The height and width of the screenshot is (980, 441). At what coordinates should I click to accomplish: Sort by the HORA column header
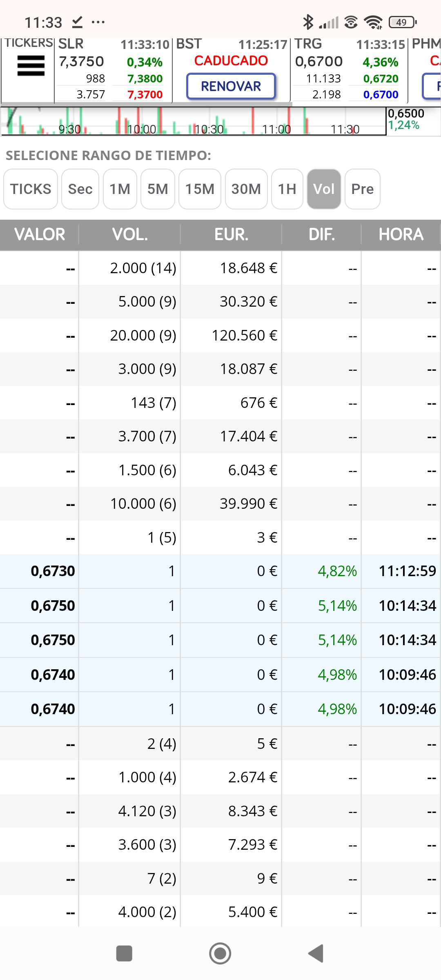(401, 234)
